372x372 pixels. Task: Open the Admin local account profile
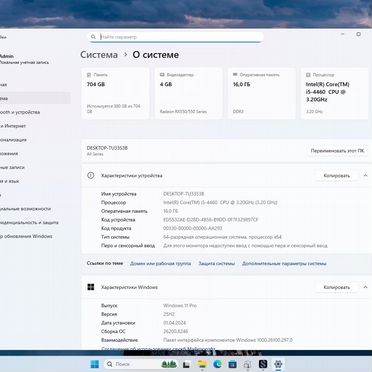tap(24, 59)
